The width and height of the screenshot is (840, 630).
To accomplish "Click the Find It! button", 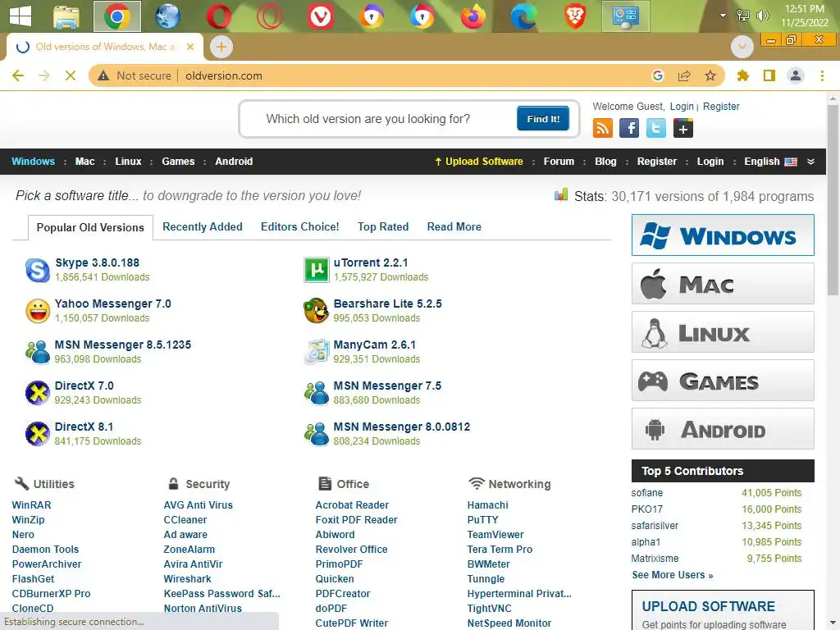I will point(543,118).
